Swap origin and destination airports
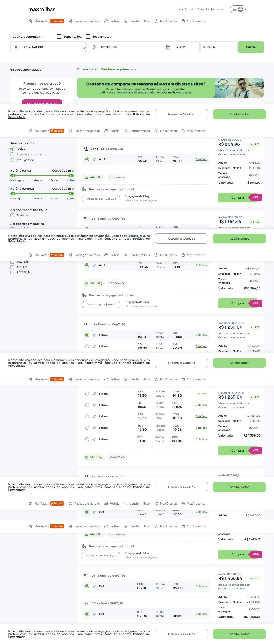The height and width of the screenshot is (644, 274). click(86, 47)
